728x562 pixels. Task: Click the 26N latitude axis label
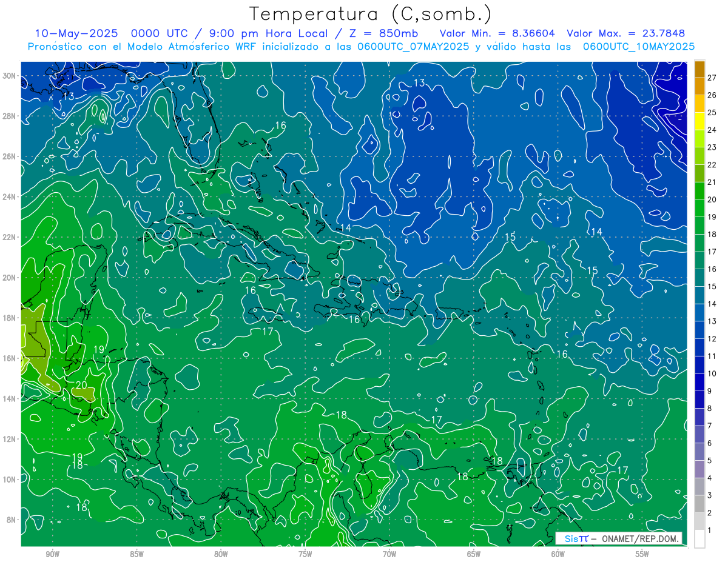[10, 156]
